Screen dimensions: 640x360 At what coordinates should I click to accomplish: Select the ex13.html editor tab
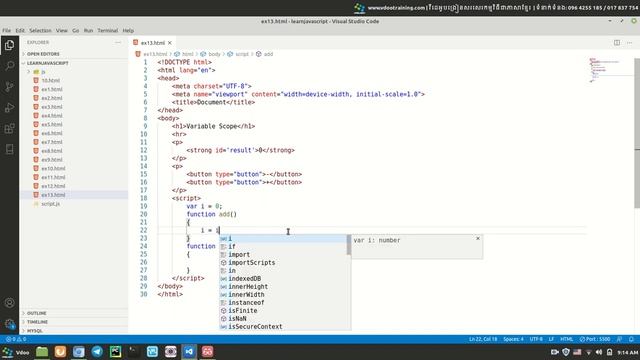[x=153, y=43]
